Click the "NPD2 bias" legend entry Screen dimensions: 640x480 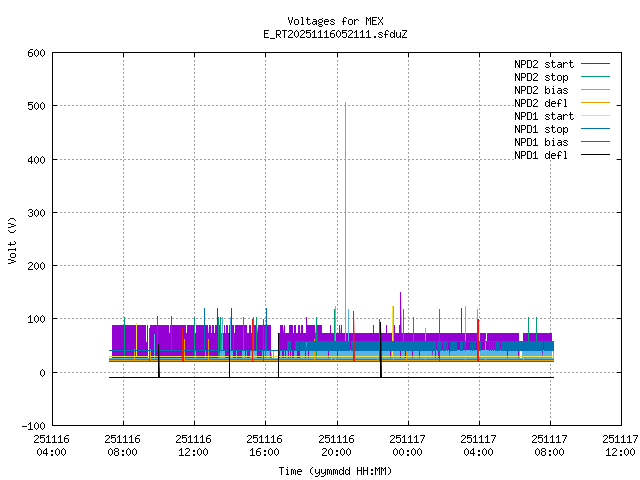point(541,90)
